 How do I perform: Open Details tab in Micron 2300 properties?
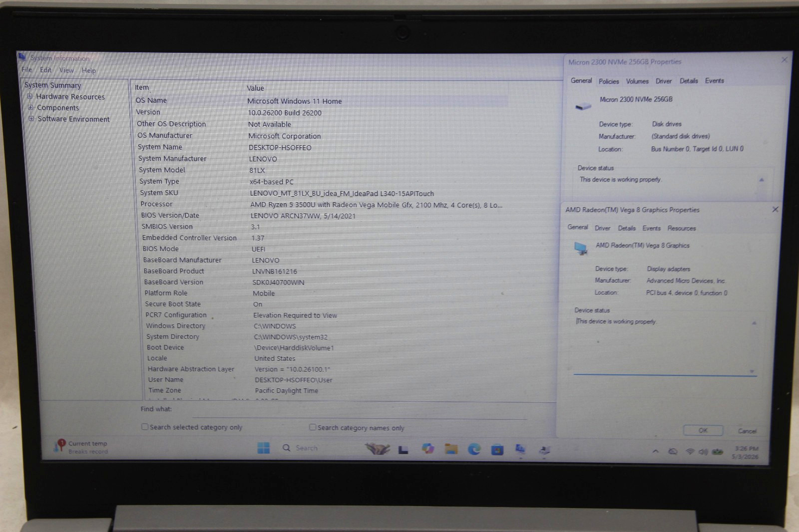point(689,81)
